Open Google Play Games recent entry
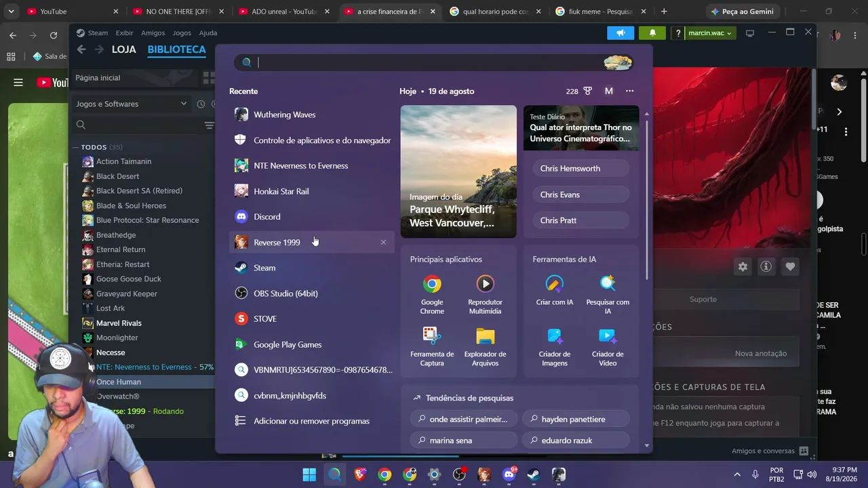The width and height of the screenshot is (868, 488). click(311, 344)
